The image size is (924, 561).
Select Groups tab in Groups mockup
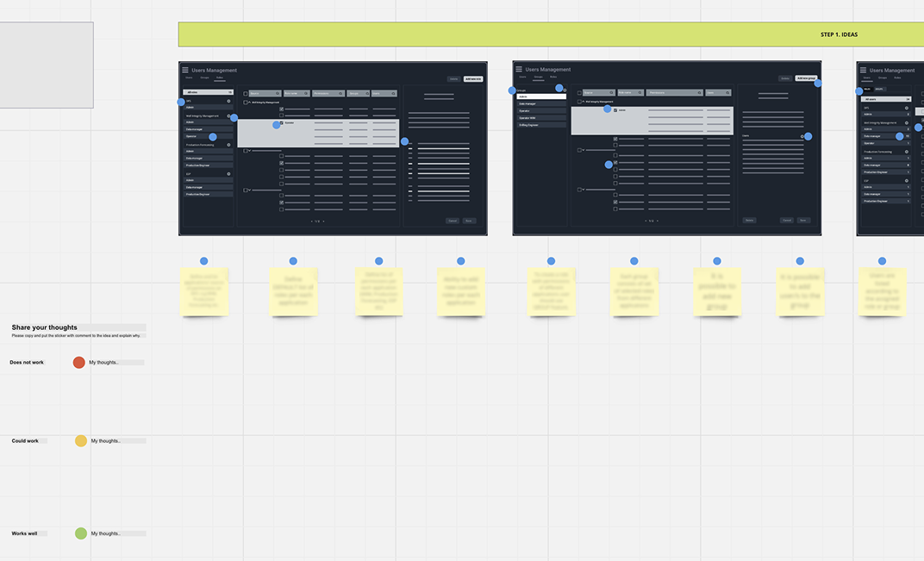(x=538, y=77)
